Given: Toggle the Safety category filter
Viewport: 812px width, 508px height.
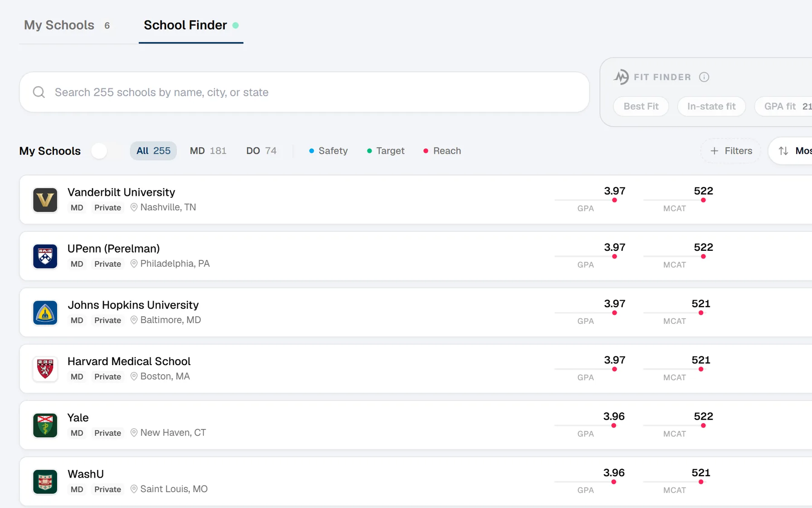Looking at the screenshot, I should click(329, 151).
